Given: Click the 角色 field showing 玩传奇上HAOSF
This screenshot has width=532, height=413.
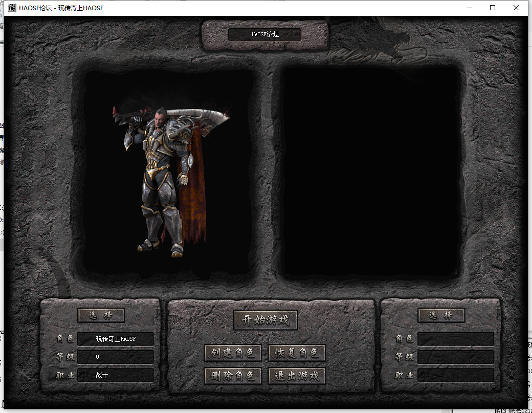Looking at the screenshot, I should tap(116, 339).
